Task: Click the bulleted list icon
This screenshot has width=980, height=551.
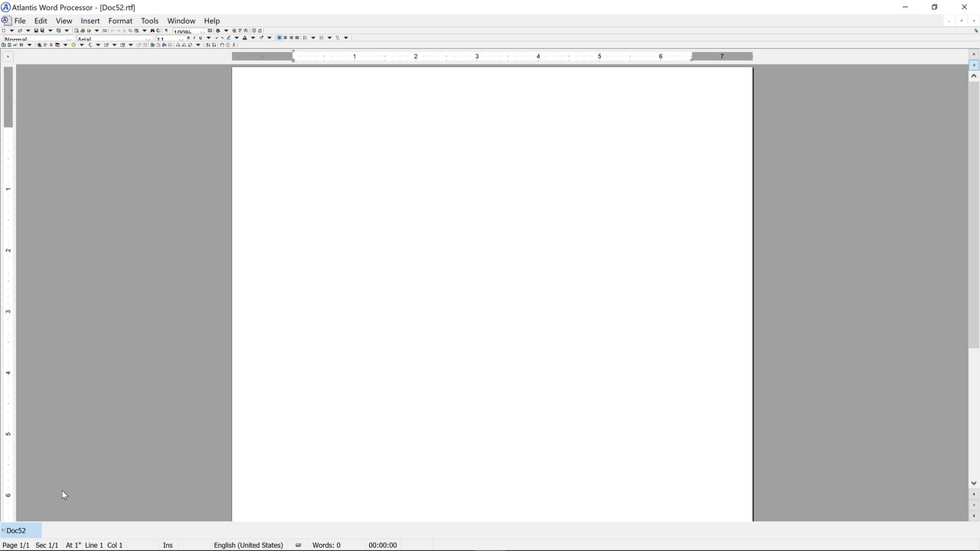Action: coord(305,37)
